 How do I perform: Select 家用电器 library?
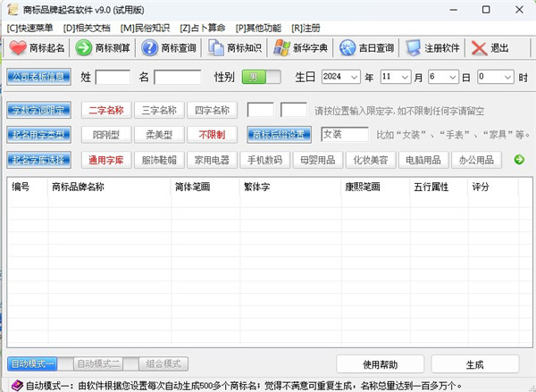[x=212, y=160]
